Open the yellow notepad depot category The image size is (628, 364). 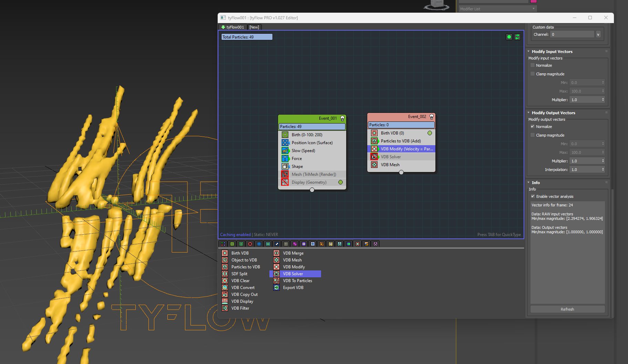pyautogui.click(x=331, y=244)
